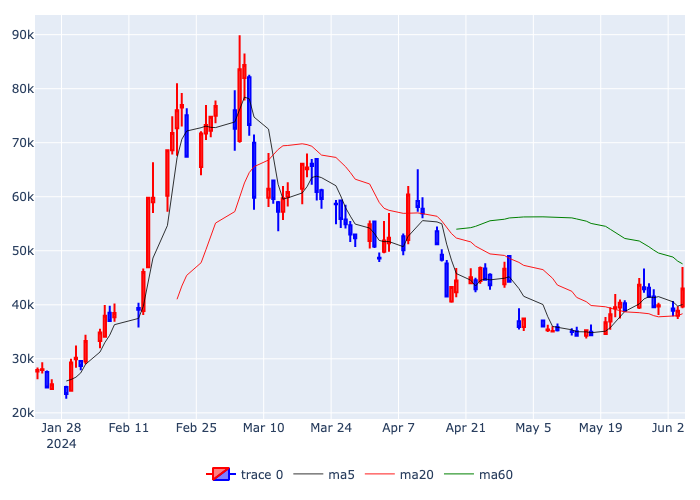The image size is (700, 500).
Task: Click the Mar 24 x-axis label
Action: pyautogui.click(x=331, y=428)
